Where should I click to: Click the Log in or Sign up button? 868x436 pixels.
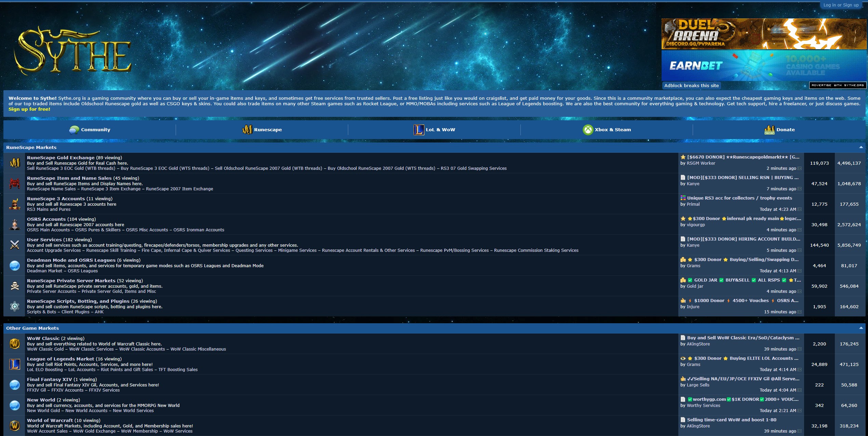pyautogui.click(x=841, y=5)
